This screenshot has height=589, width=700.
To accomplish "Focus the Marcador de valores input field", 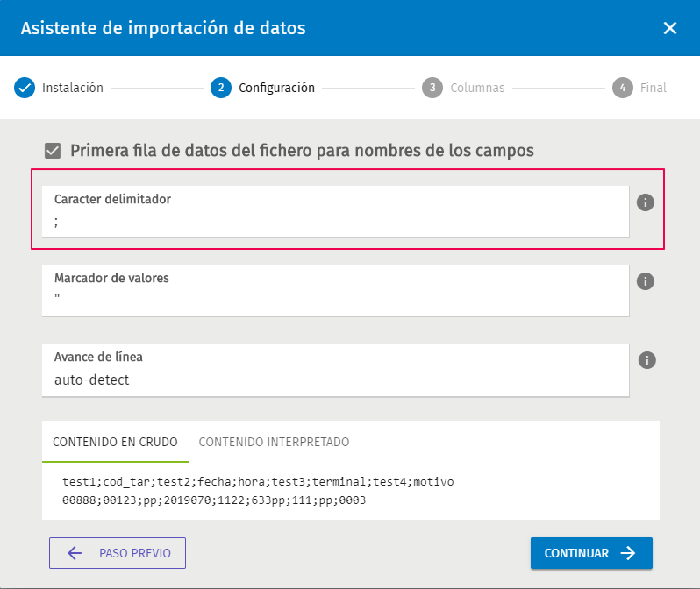I will pos(335,290).
